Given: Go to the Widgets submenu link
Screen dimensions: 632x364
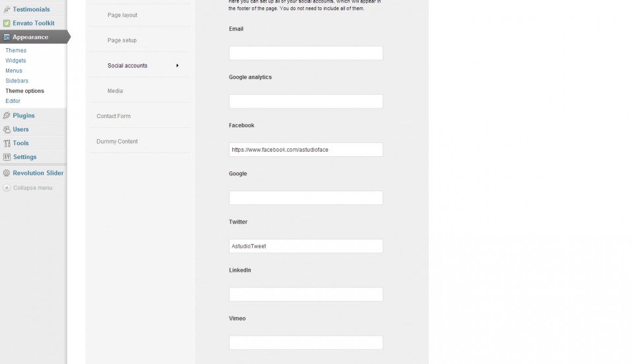Looking at the screenshot, I should point(16,61).
